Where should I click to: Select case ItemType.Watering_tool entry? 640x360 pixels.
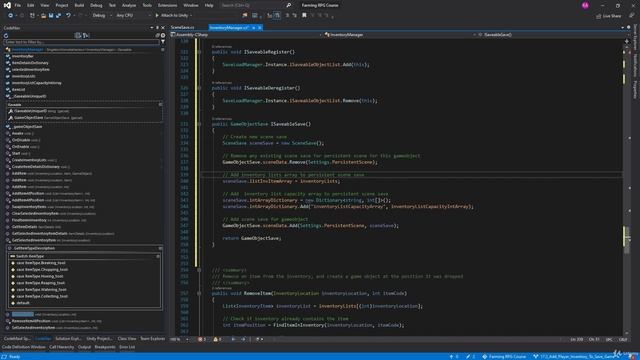(x=41, y=290)
